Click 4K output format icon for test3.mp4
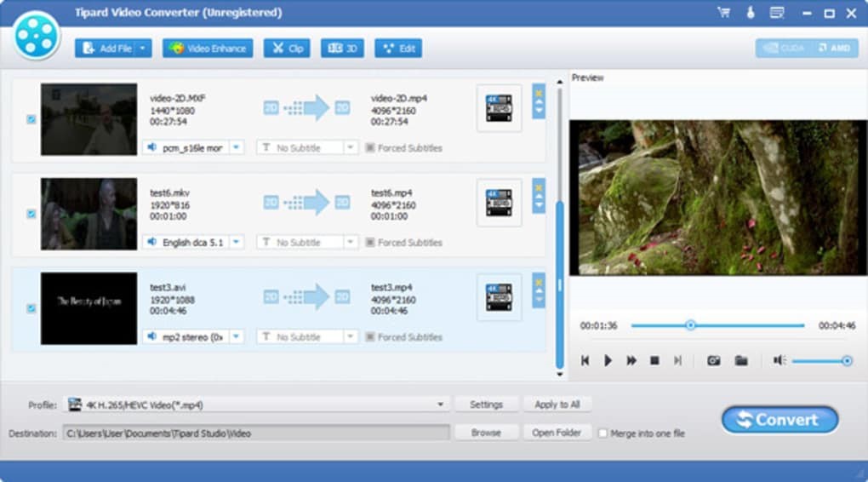 499,297
